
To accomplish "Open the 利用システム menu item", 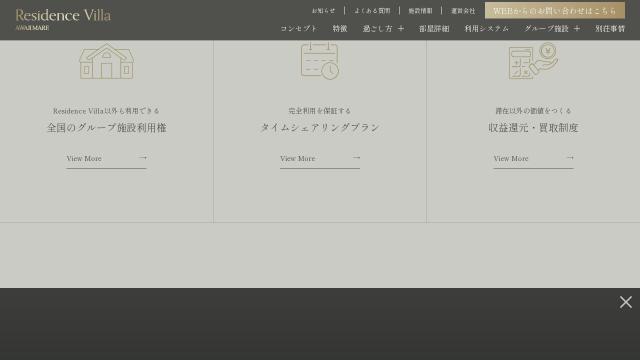I will point(487,29).
